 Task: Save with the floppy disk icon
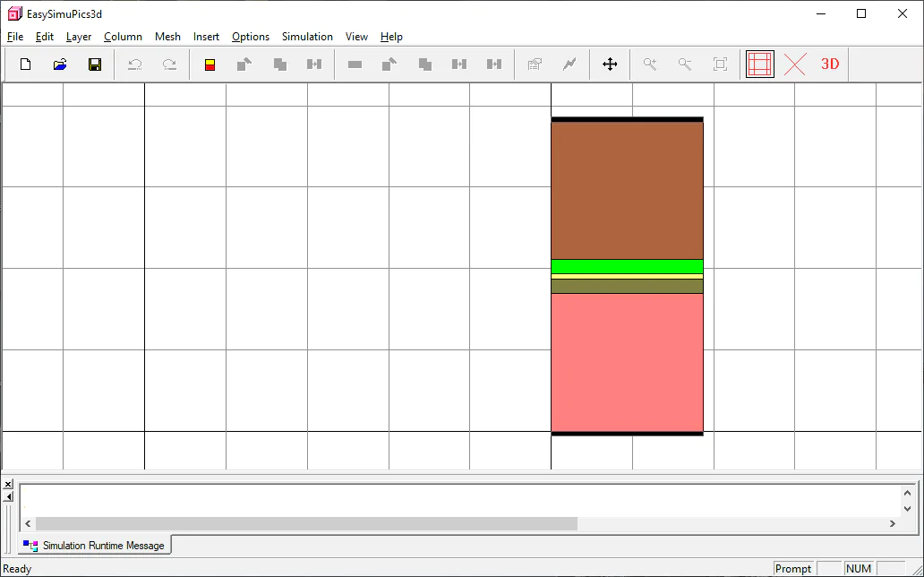[95, 65]
